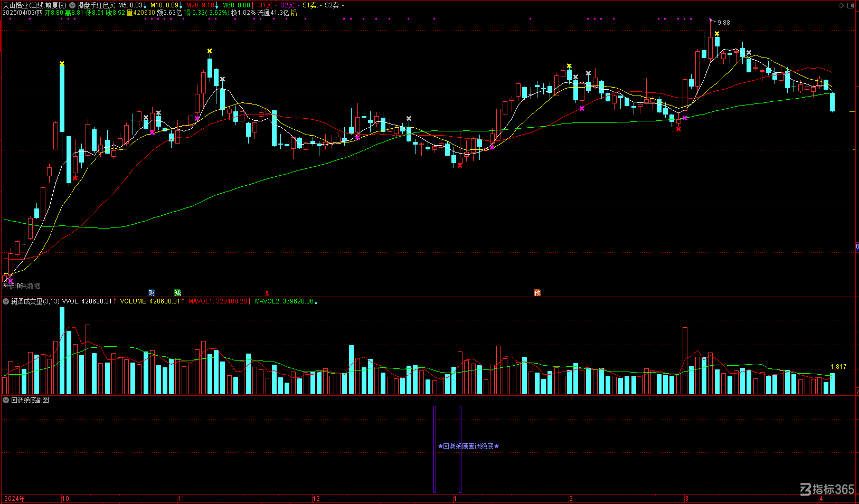Toggle the side panel icon in the top right
The height and width of the screenshot is (504, 859).
click(851, 5)
